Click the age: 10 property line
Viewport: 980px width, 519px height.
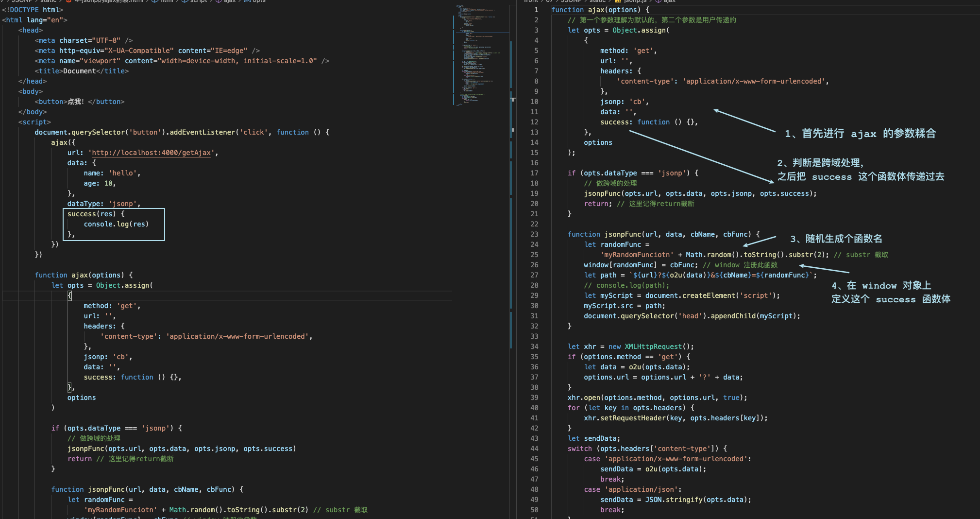(x=100, y=183)
